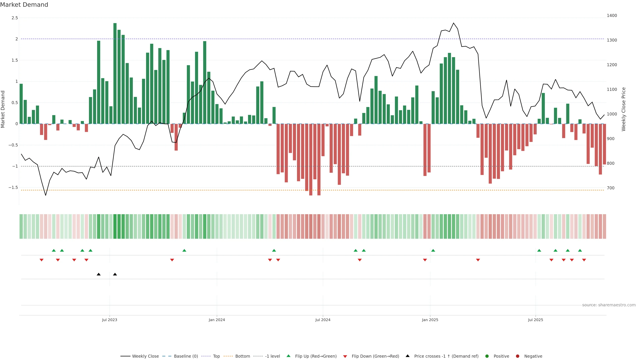The height and width of the screenshot is (362, 644).
Task: Click green Flip Up legend triangle
Action: (288, 356)
